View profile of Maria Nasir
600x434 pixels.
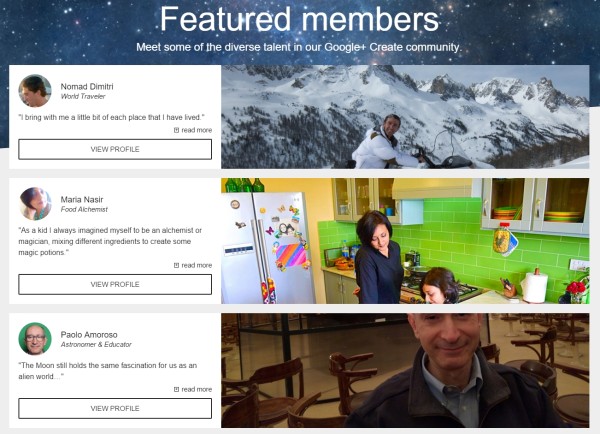click(115, 284)
